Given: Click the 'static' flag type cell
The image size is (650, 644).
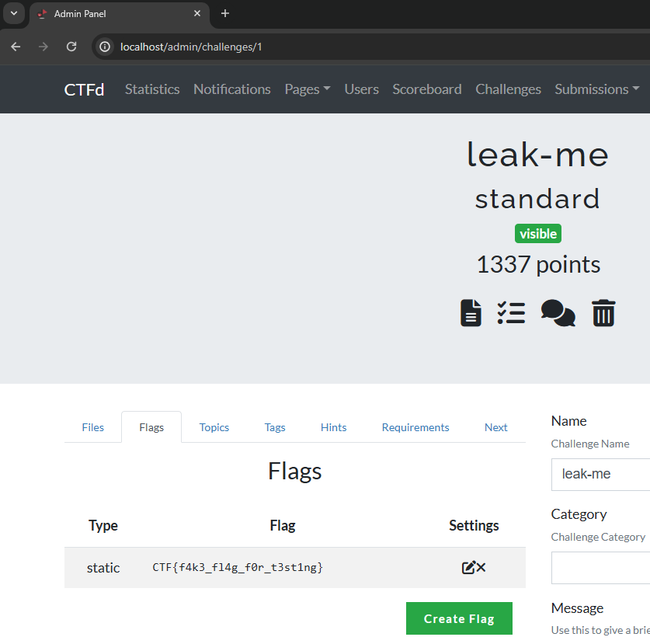Looking at the screenshot, I should click(x=103, y=568).
